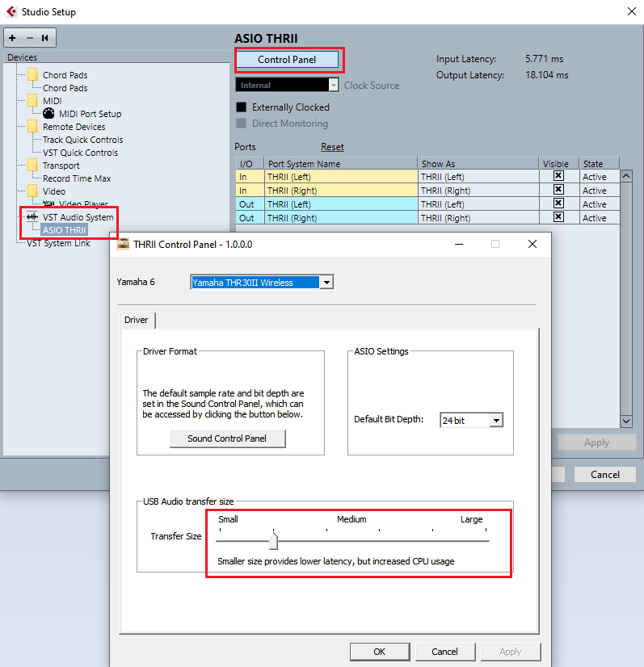The image size is (644, 667).
Task: Click OK in THRII Control Panel
Action: click(x=380, y=652)
